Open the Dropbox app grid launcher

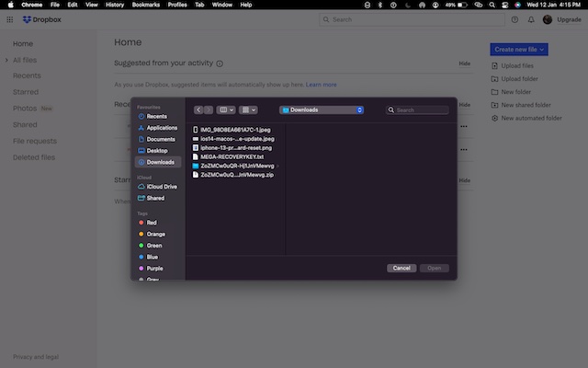tap(10, 19)
